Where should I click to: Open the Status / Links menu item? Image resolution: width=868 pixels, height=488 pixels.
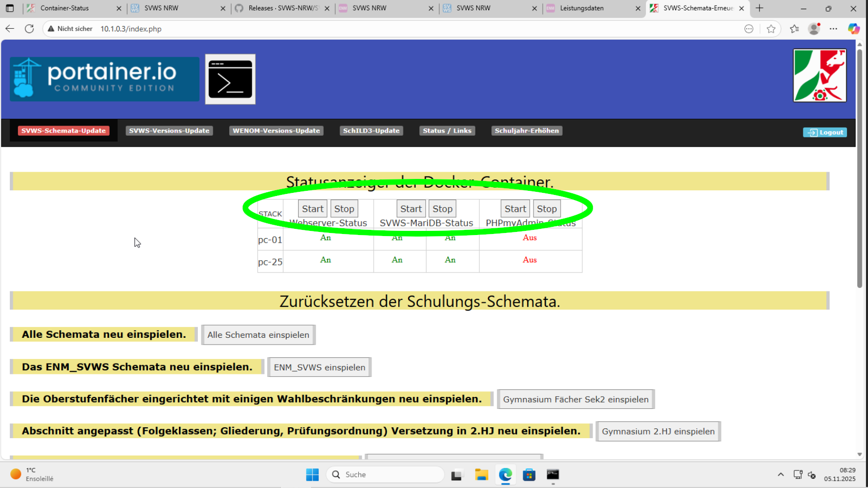click(447, 131)
